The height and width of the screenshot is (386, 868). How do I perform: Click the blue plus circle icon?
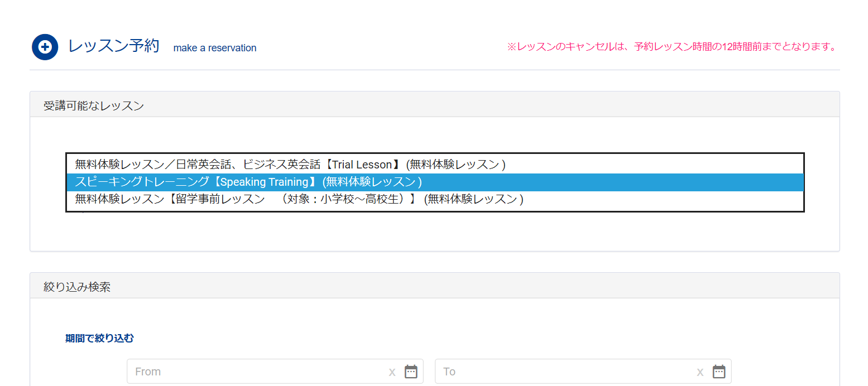(x=45, y=47)
